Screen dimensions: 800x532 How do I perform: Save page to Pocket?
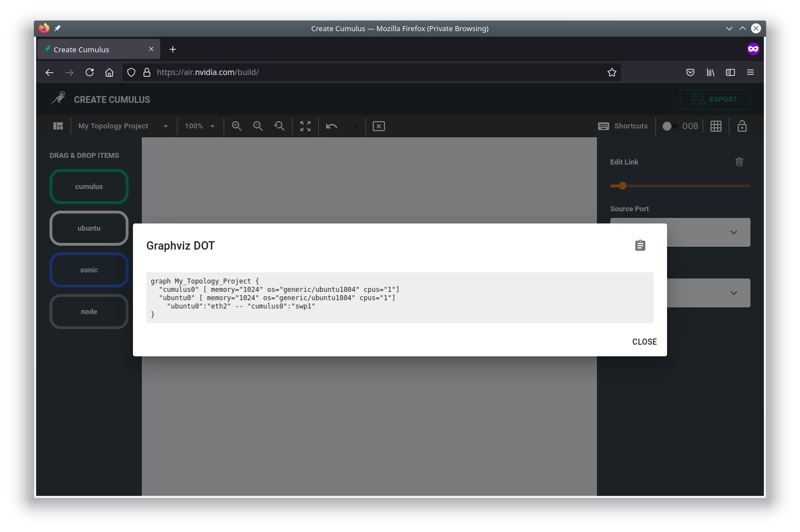point(690,72)
